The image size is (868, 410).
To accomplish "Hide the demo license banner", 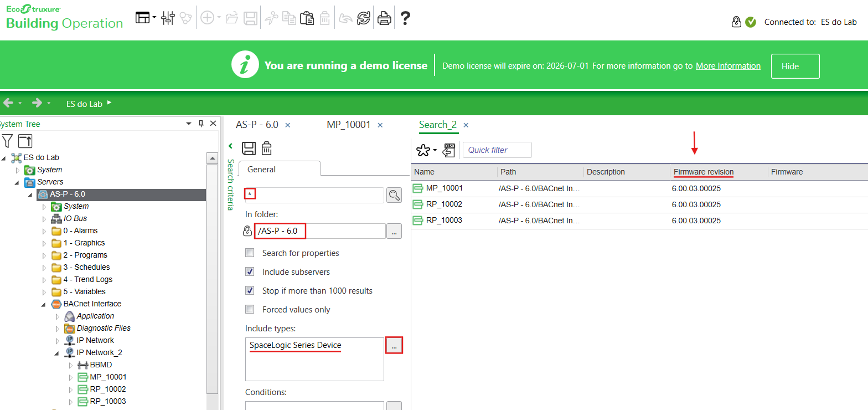I will [795, 66].
